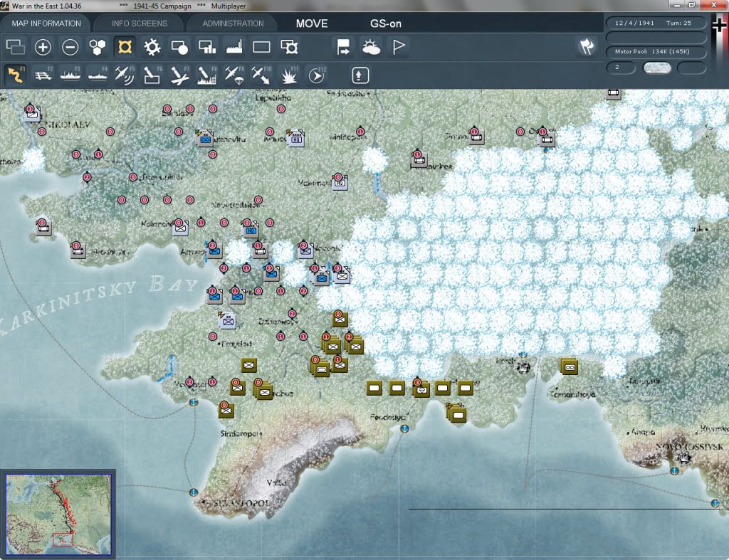Click the minimap in the corner
The height and width of the screenshot is (560, 729).
(x=58, y=514)
